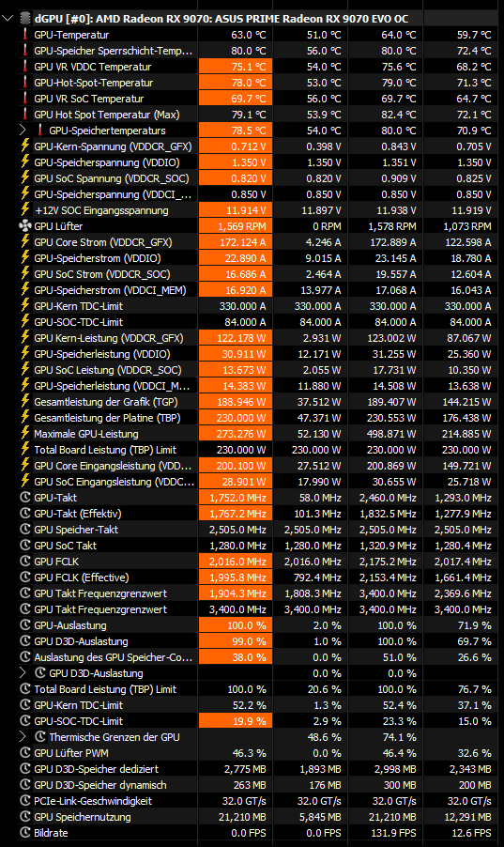Expand Thermische Grenzen der GPU subgroup

(x=23, y=737)
